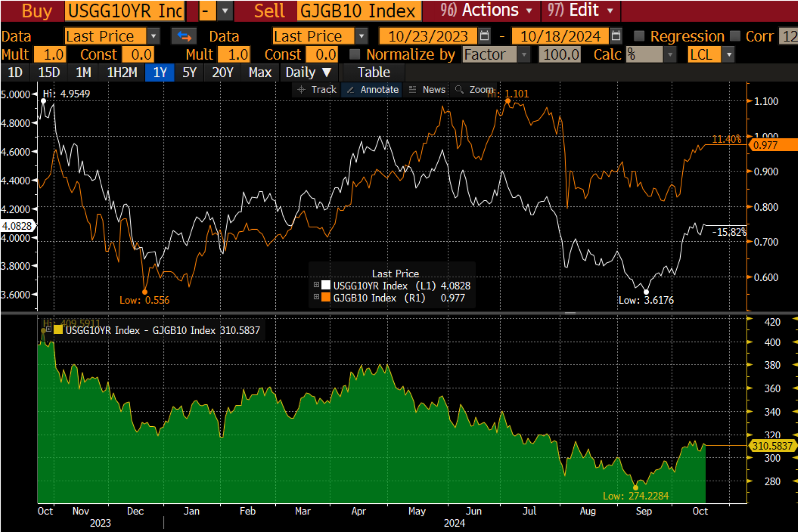The height and width of the screenshot is (532, 798).
Task: Expand the LCL currency dropdown
Action: click(729, 55)
